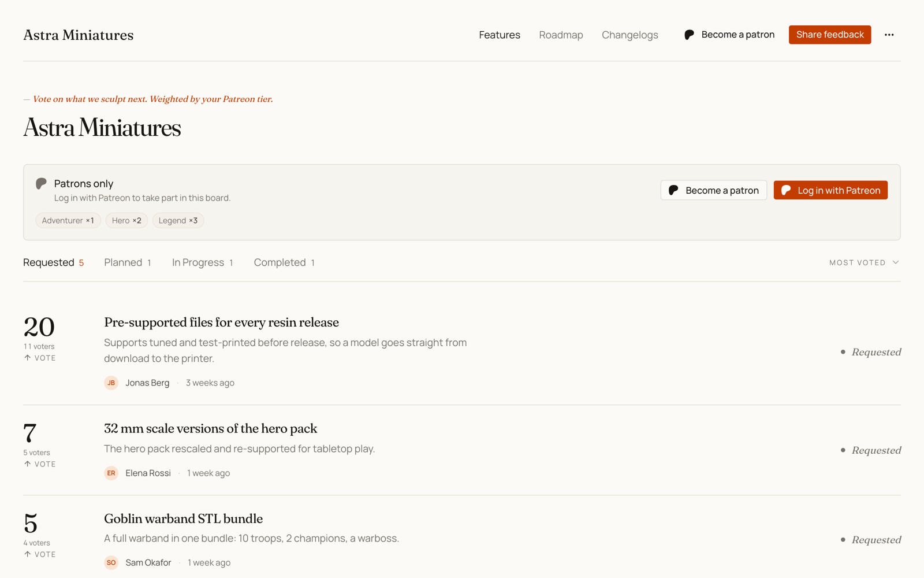Open the Roadmap nav item

pos(561,35)
